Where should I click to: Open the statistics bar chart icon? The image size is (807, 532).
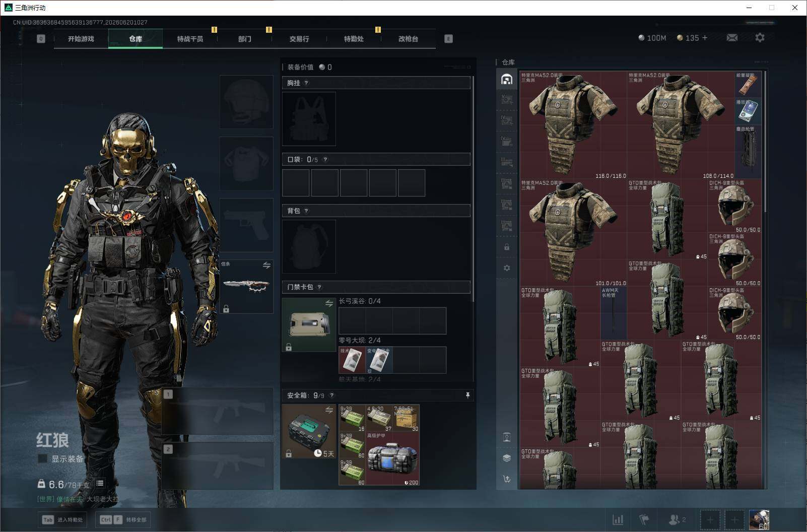(618, 519)
